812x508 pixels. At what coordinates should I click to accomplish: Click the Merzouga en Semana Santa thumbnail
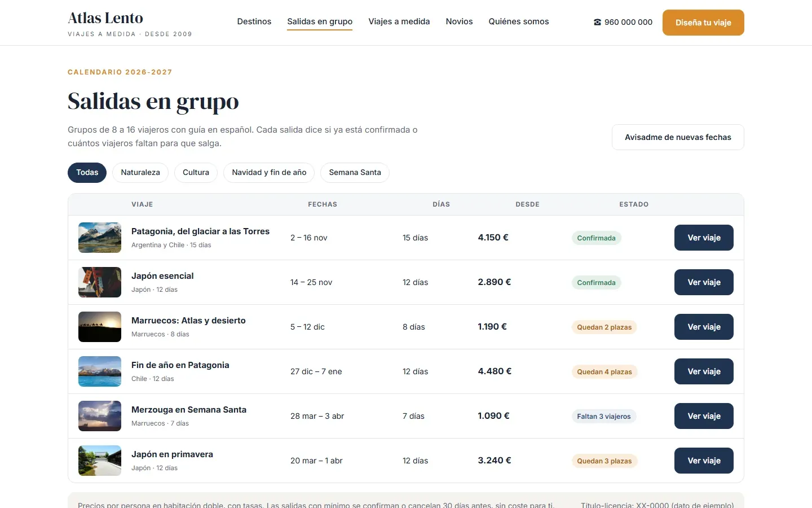point(100,416)
